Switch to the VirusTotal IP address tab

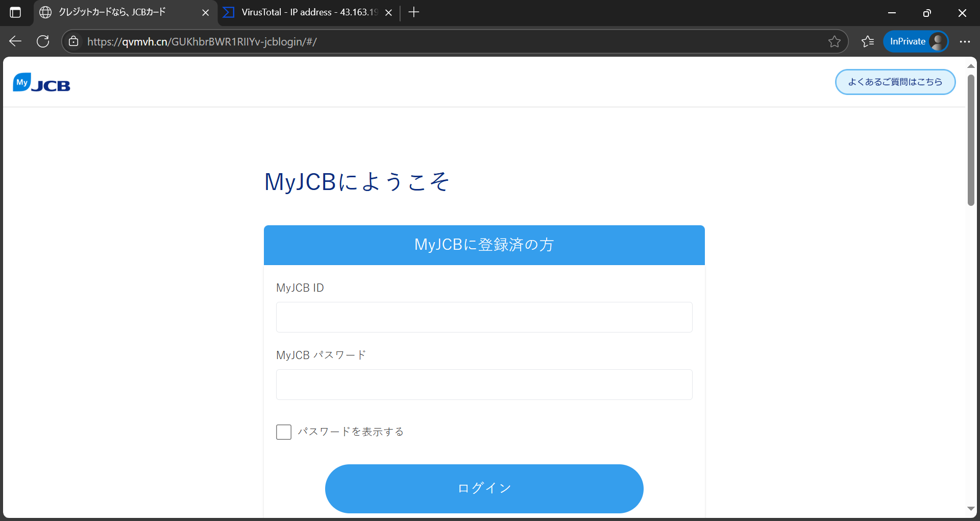click(x=308, y=12)
